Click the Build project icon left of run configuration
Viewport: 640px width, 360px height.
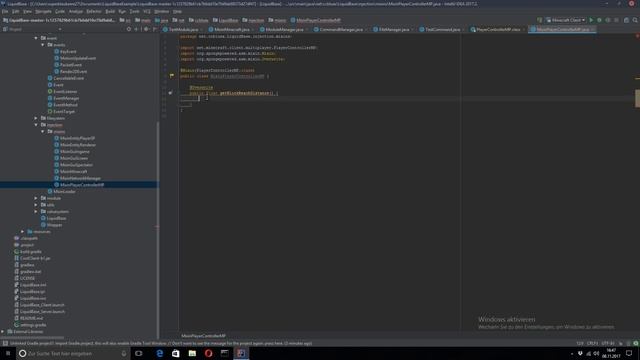click(x=540, y=20)
